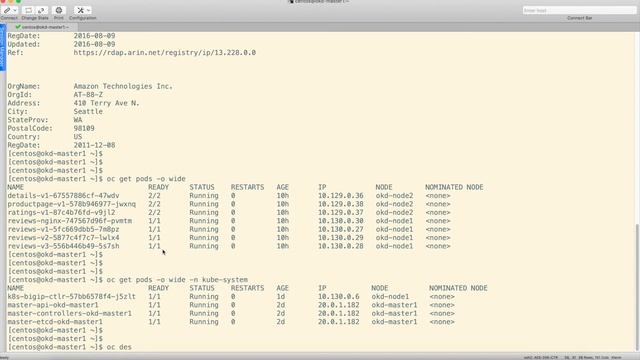
Task: Click pod name 'reviews-nginx-747567d96f-pvmtm'
Action: pyautogui.click(x=69, y=221)
